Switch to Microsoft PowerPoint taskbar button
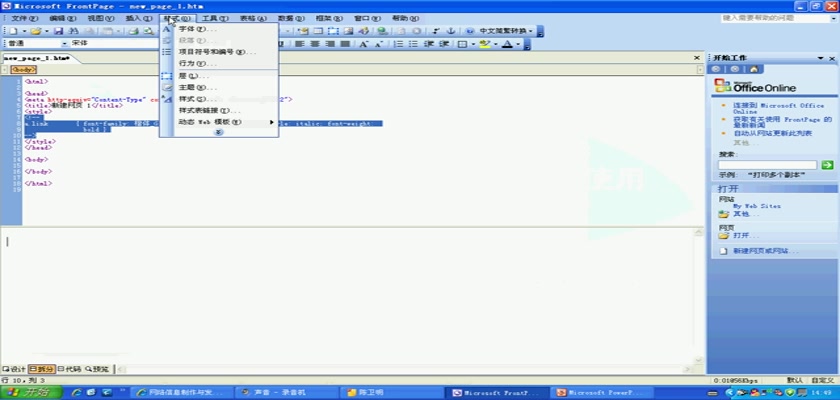This screenshot has width=840, height=400. 603,393
